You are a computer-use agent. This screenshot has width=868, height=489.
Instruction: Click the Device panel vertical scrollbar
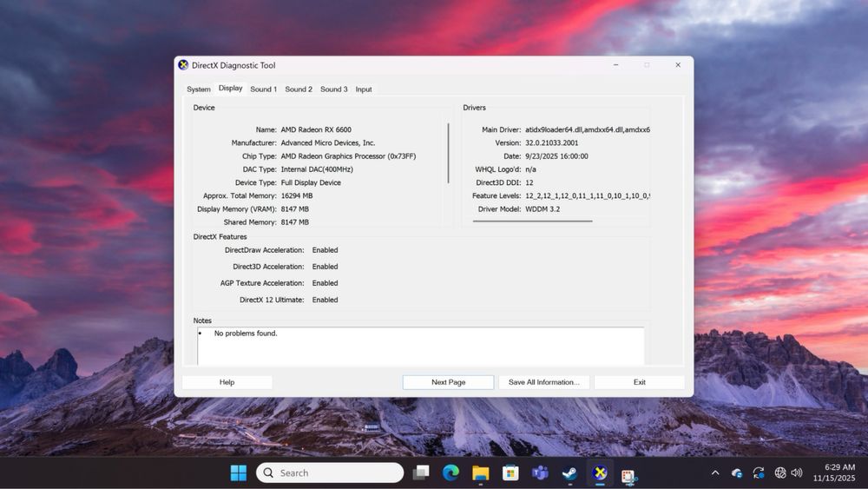pyautogui.click(x=449, y=154)
